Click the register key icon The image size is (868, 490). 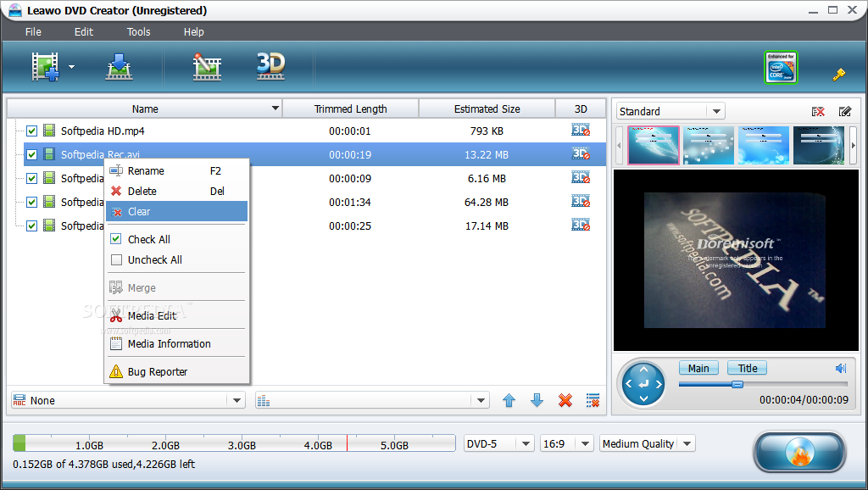click(x=838, y=75)
